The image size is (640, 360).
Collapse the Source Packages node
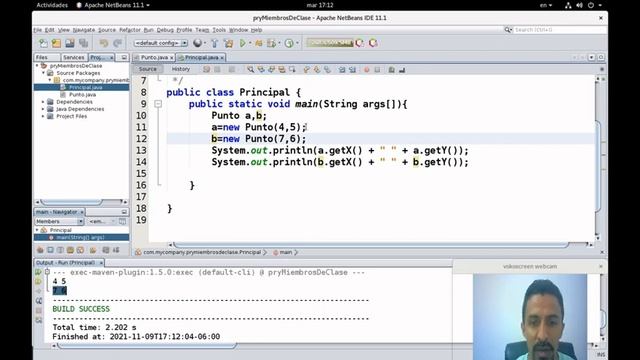[x=43, y=73]
